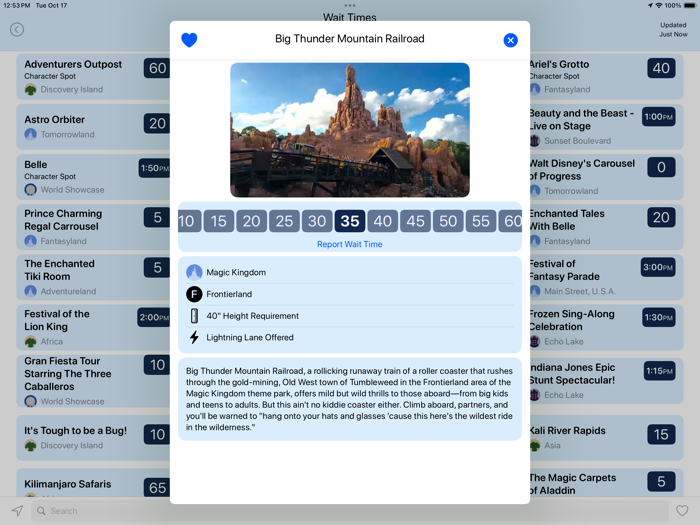700x525 pixels.
Task: Click the Lightning Lane bolt icon
Action: (194, 338)
